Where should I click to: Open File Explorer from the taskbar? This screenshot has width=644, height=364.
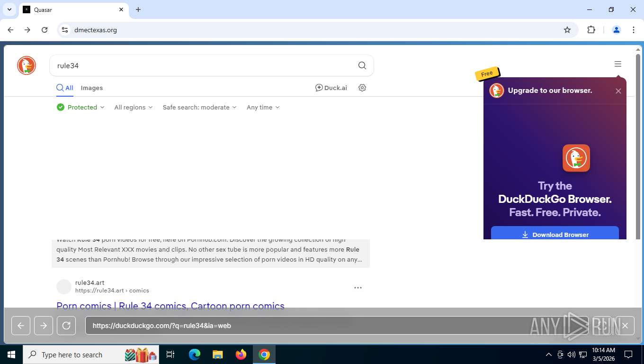pyautogui.click(x=218, y=355)
